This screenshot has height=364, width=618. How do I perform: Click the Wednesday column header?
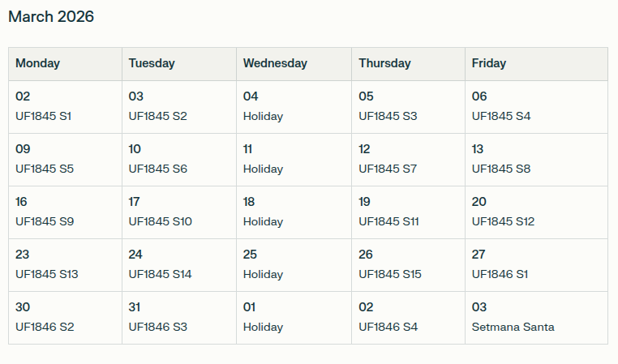(275, 63)
